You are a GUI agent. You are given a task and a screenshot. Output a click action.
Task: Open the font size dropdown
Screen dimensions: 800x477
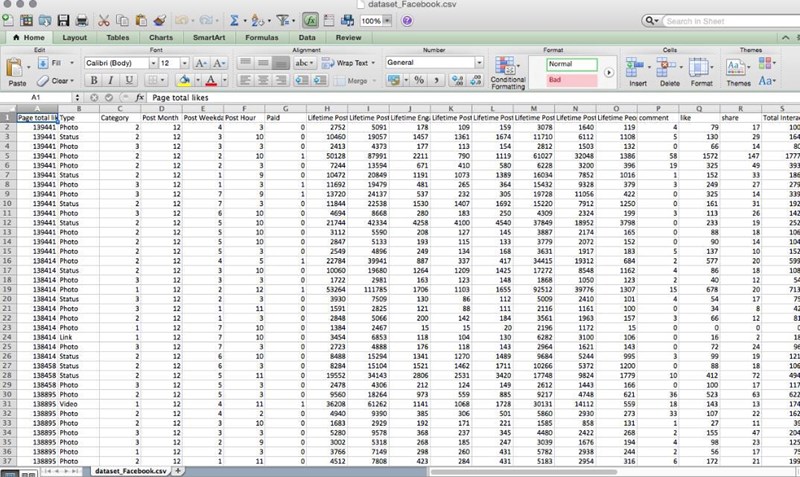tap(185, 62)
